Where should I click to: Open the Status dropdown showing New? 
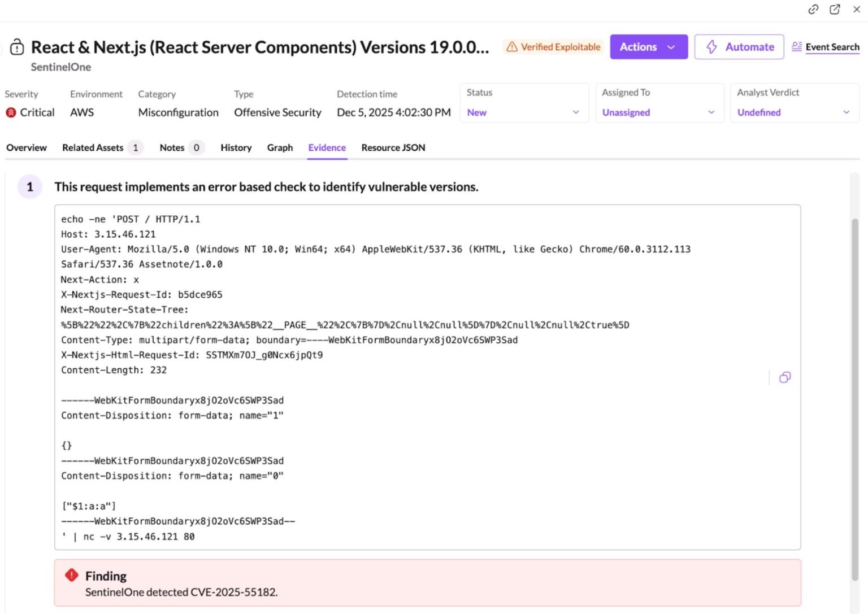[x=524, y=112]
